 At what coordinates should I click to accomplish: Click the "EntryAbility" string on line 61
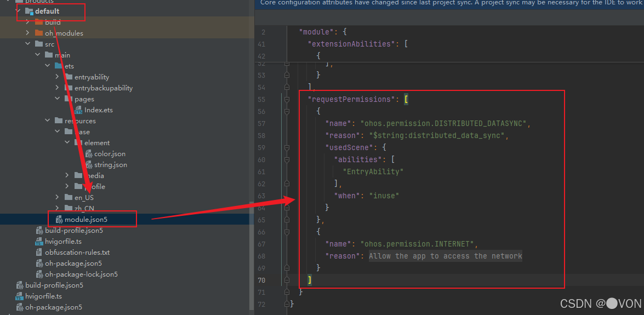tap(373, 171)
